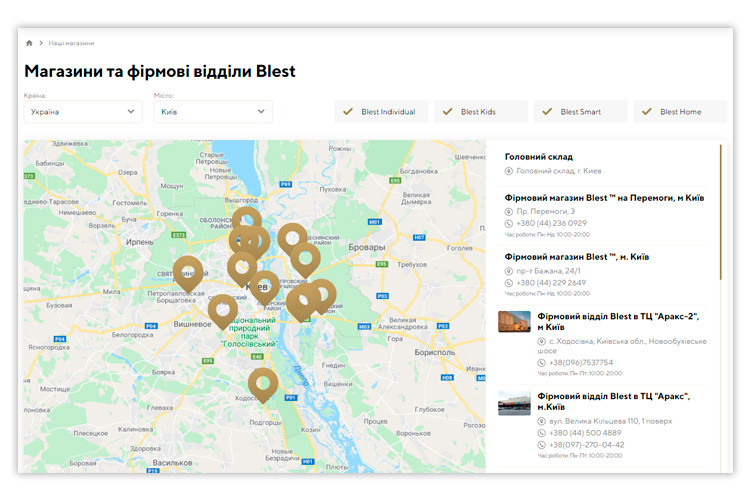Viewport: 750px width, 500px height.
Task: Open 'Фірмовий відділ Blest в ТЦ Аракс-2' title
Action: click(618, 322)
